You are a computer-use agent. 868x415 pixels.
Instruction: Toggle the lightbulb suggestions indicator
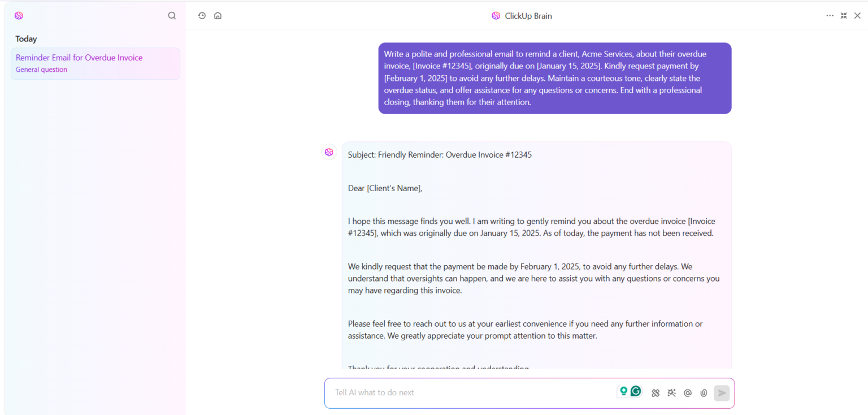click(x=623, y=390)
